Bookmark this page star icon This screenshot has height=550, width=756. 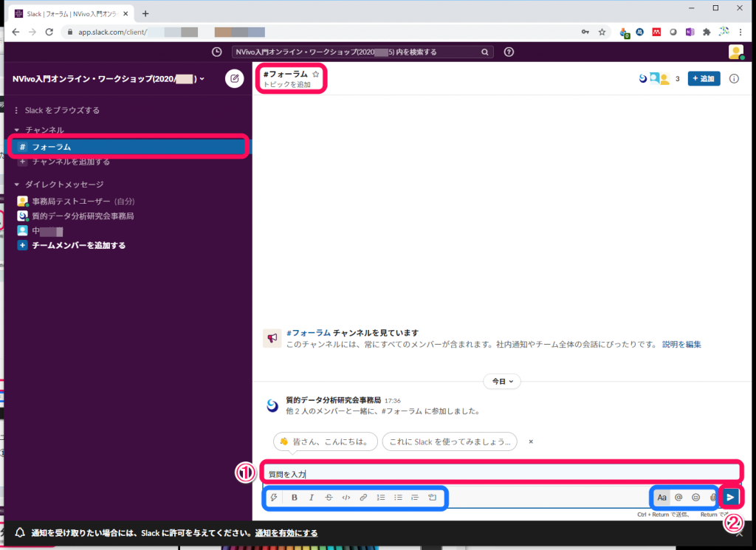(602, 32)
